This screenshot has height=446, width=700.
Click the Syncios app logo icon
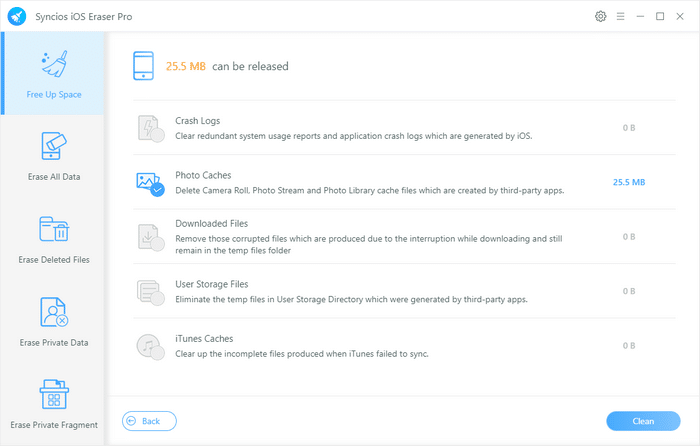17,16
